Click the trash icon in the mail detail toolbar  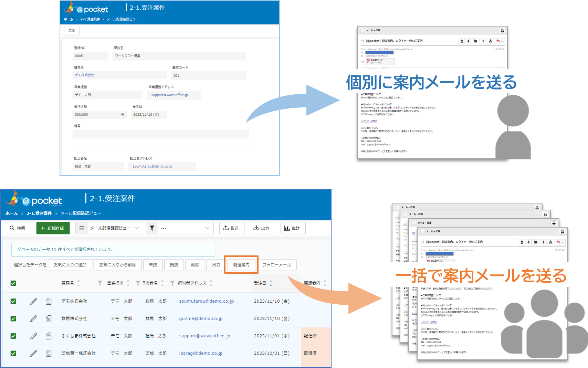click(462, 41)
